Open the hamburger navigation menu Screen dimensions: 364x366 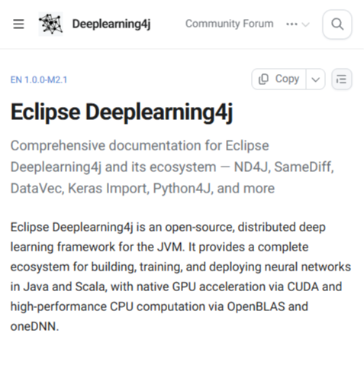pyautogui.click(x=19, y=24)
